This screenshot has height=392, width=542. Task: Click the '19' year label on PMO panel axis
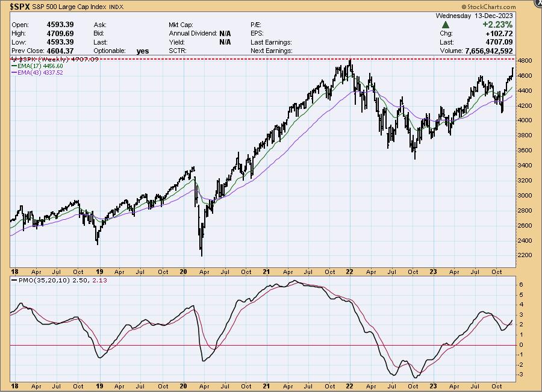(99, 386)
